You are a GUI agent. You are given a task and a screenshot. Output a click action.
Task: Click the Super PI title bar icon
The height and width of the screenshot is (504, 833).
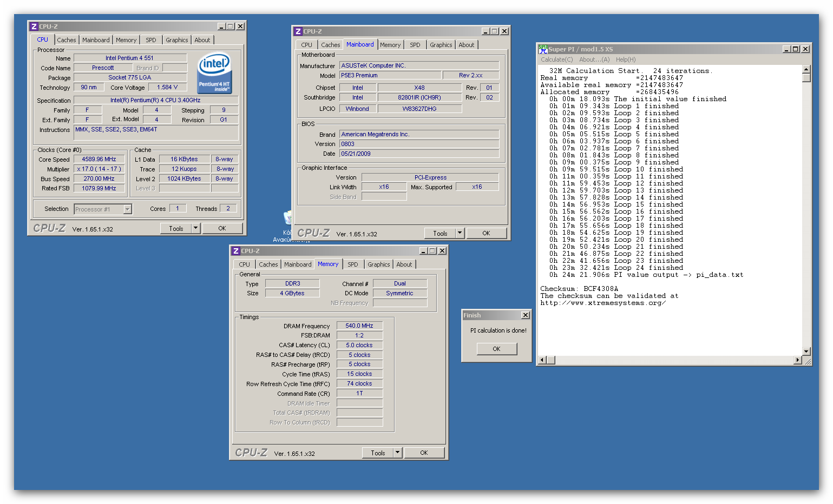point(543,49)
